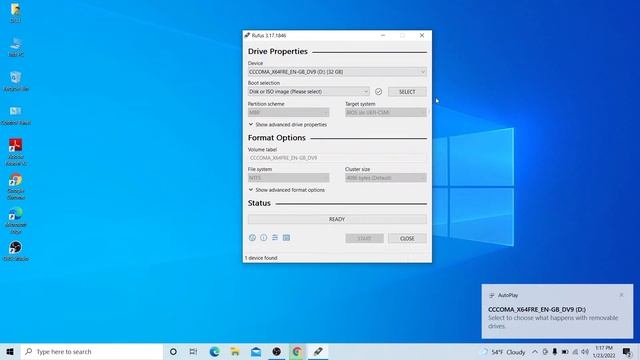Image resolution: width=640 pixels, height=360 pixels.
Task: Click the taskbar clock and date
Action: coord(604,351)
